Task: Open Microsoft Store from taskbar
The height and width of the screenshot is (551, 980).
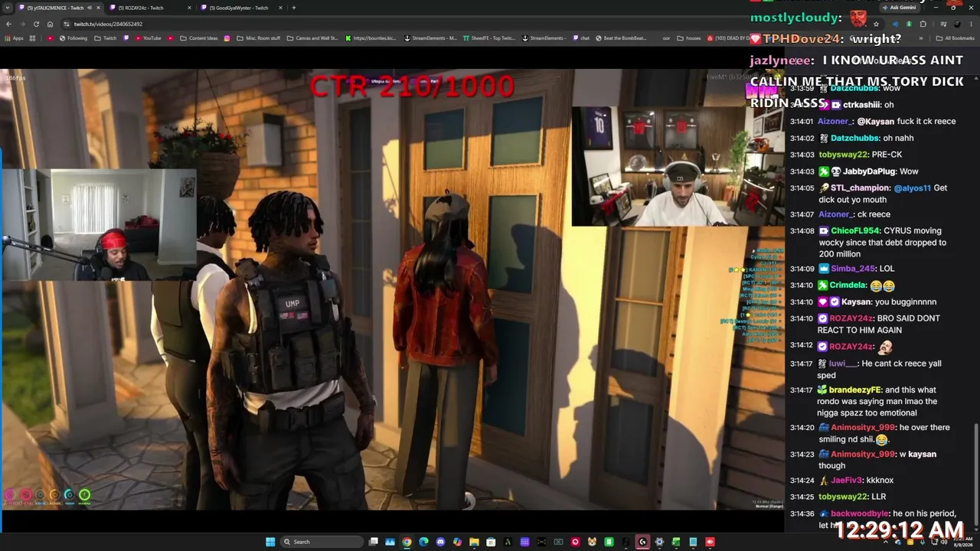Action: pyautogui.click(x=491, y=542)
